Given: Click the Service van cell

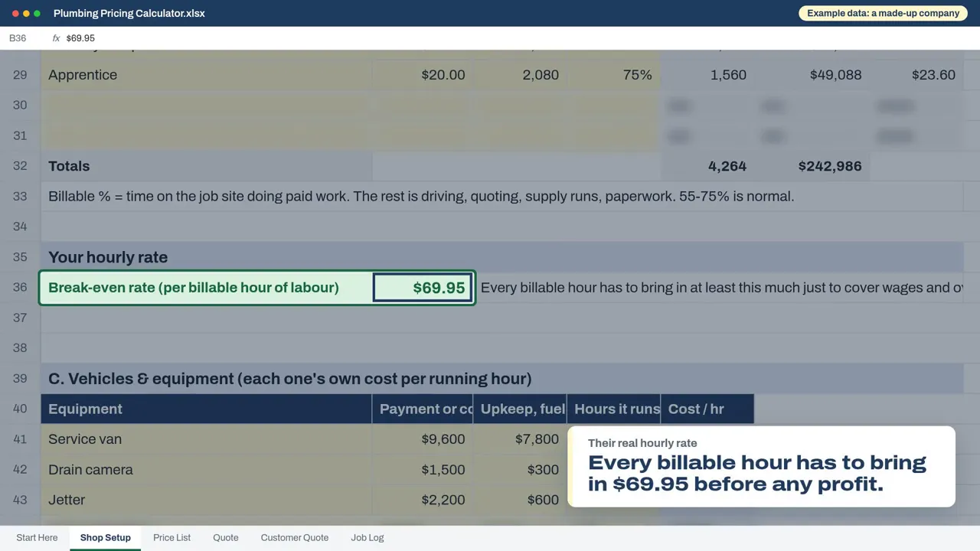Looking at the screenshot, I should (207, 439).
